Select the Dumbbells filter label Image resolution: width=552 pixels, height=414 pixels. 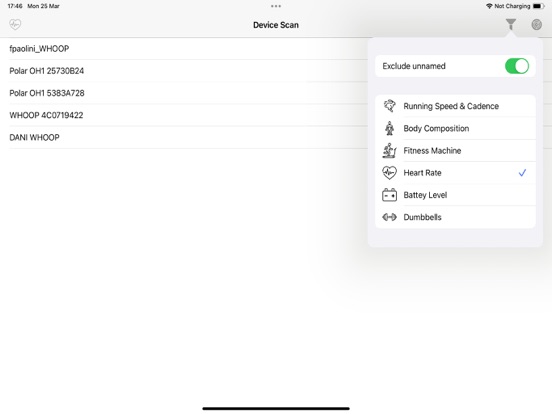[x=422, y=217]
